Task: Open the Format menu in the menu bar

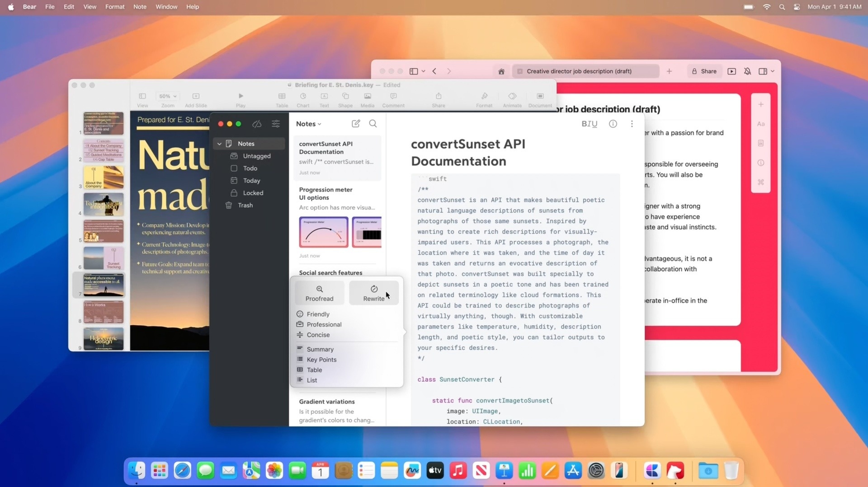Action: coord(114,7)
